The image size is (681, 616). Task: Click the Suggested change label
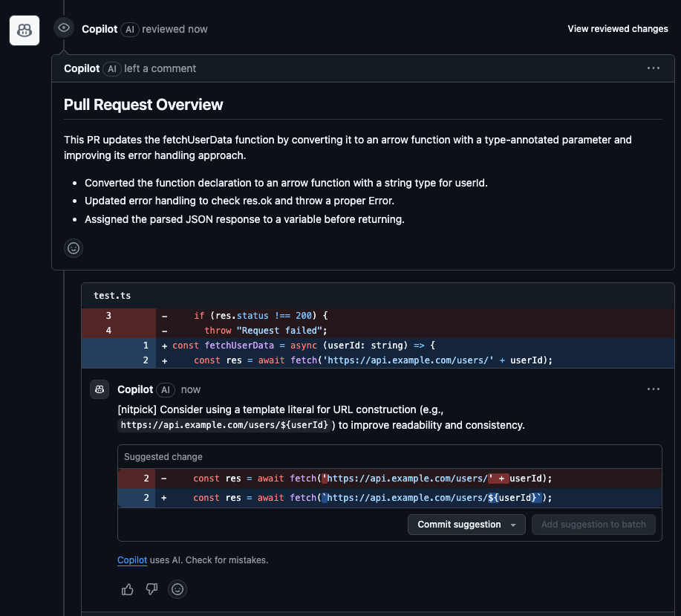point(163,456)
